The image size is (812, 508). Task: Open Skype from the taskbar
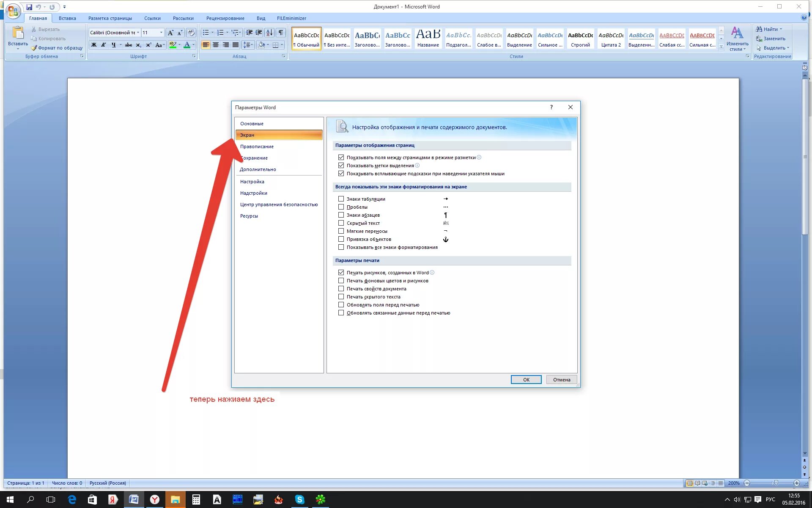click(x=299, y=500)
